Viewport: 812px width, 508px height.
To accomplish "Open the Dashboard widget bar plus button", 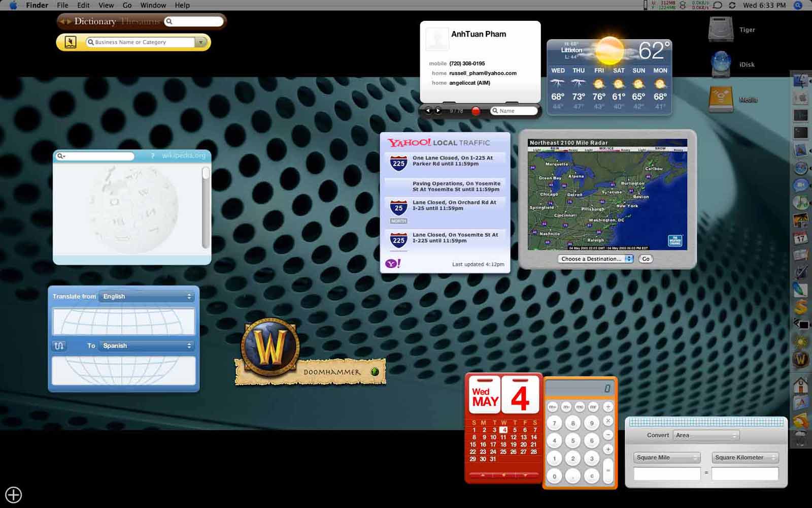I will 14,494.
